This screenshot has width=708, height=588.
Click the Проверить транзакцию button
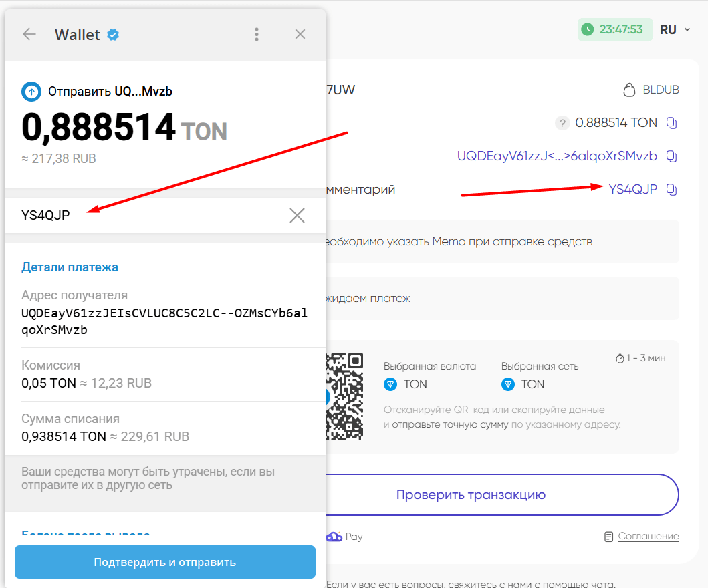pos(471,495)
